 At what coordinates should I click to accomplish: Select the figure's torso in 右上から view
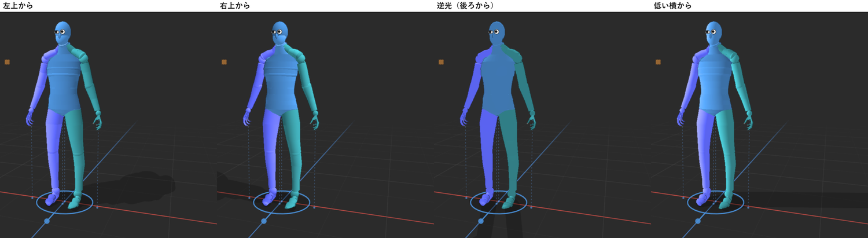(x=281, y=81)
